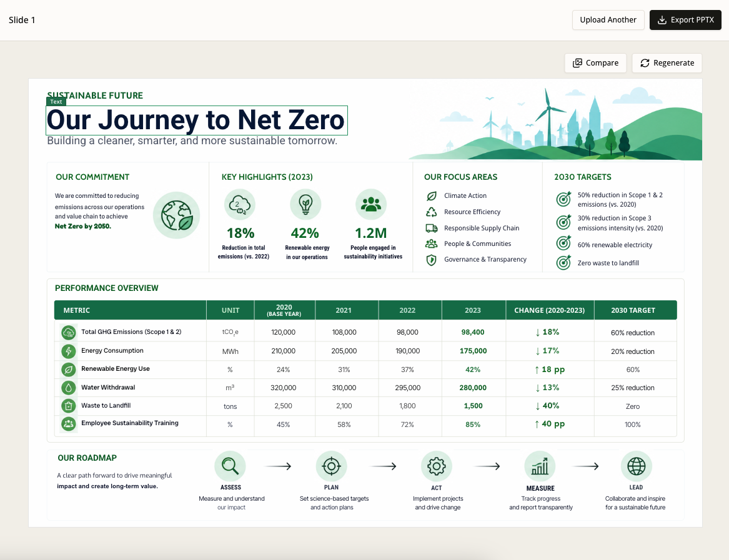This screenshot has width=729, height=560.
Task: Click the 'Sustainable Future' heading text
Action: tap(95, 96)
